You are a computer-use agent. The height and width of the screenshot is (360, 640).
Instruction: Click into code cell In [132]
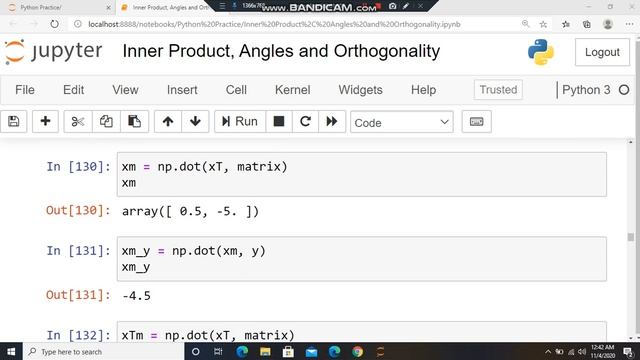[x=362, y=333]
